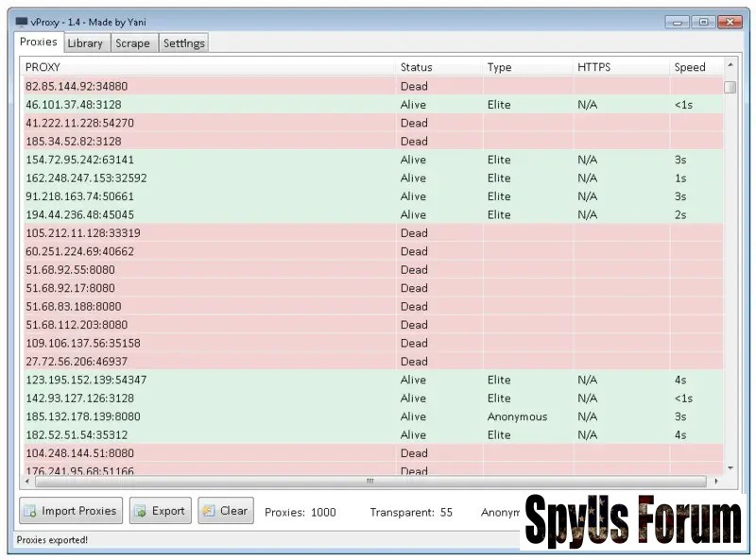Image resolution: width=756 pixels, height=560 pixels.
Task: Select dead proxy 82.85.144.92:34880
Action: pyautogui.click(x=77, y=86)
